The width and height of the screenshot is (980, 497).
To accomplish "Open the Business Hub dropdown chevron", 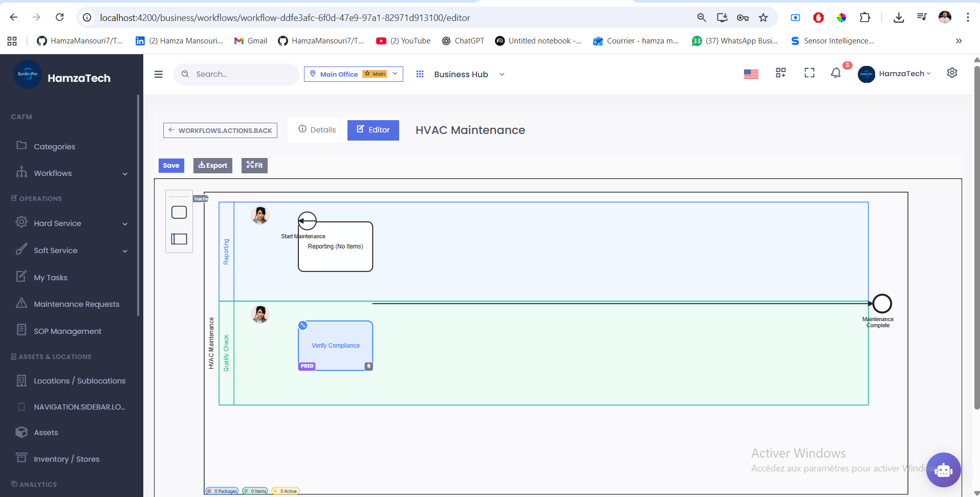I will 502,74.
